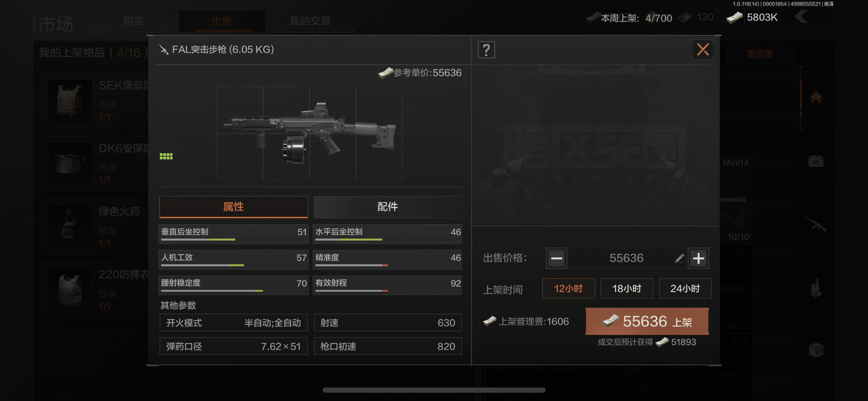Click the sale price value field 55636

[x=626, y=258]
